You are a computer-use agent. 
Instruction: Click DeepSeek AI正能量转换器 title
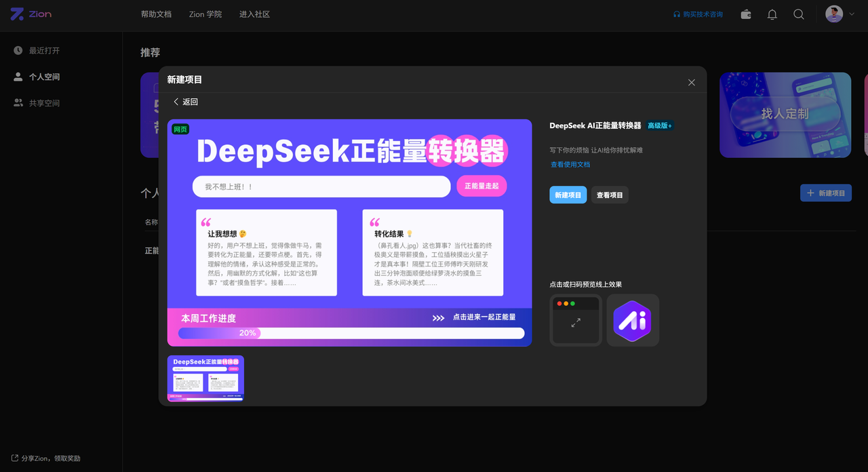[595, 125]
